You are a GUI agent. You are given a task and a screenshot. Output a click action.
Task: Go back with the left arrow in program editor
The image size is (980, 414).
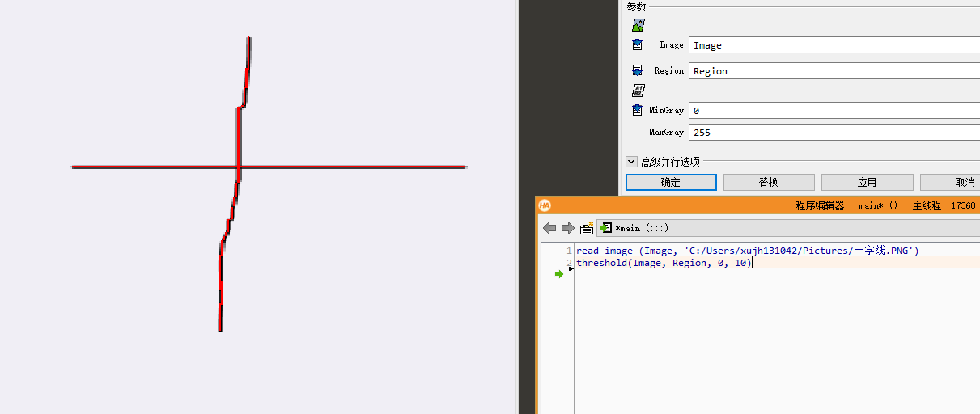point(549,228)
